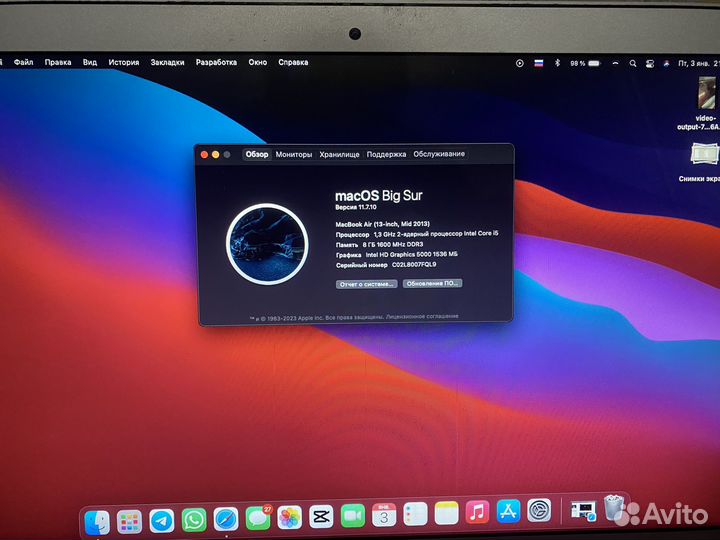Open the Разработка menu
The width and height of the screenshot is (720, 540).
click(216, 62)
